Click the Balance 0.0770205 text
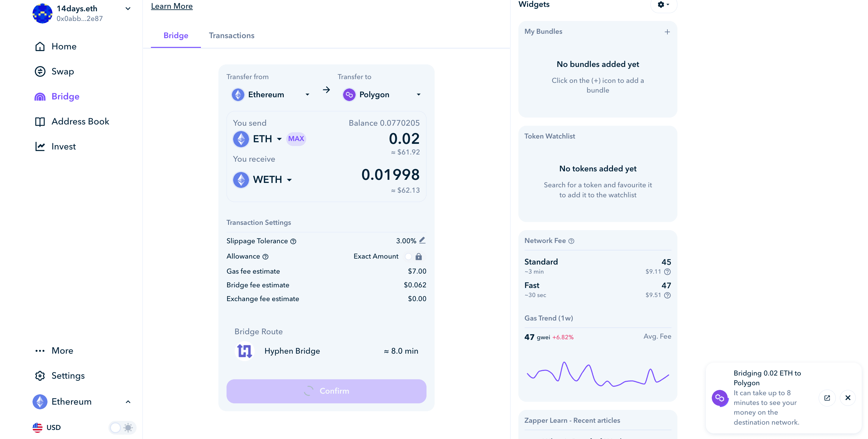This screenshot has width=868, height=439. [x=384, y=123]
